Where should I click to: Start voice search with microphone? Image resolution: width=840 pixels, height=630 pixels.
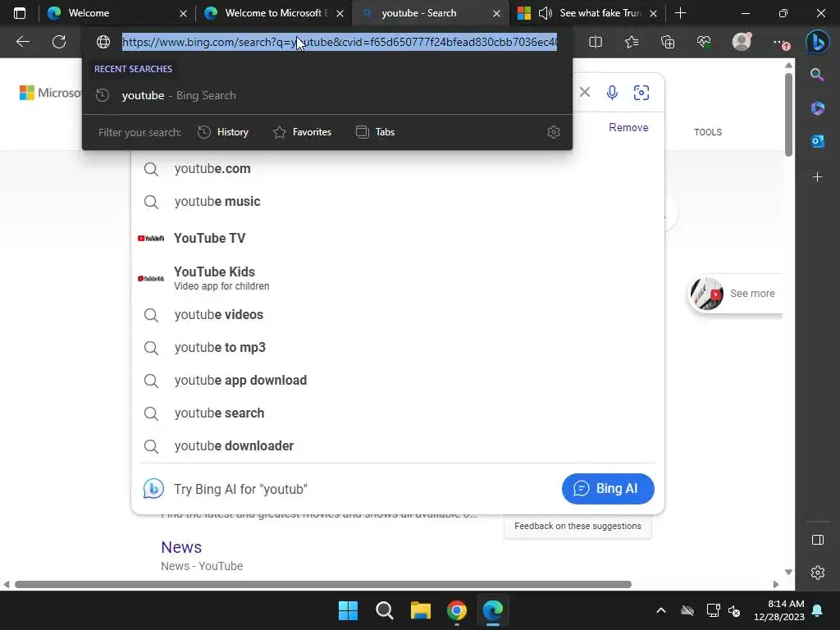tap(612, 92)
